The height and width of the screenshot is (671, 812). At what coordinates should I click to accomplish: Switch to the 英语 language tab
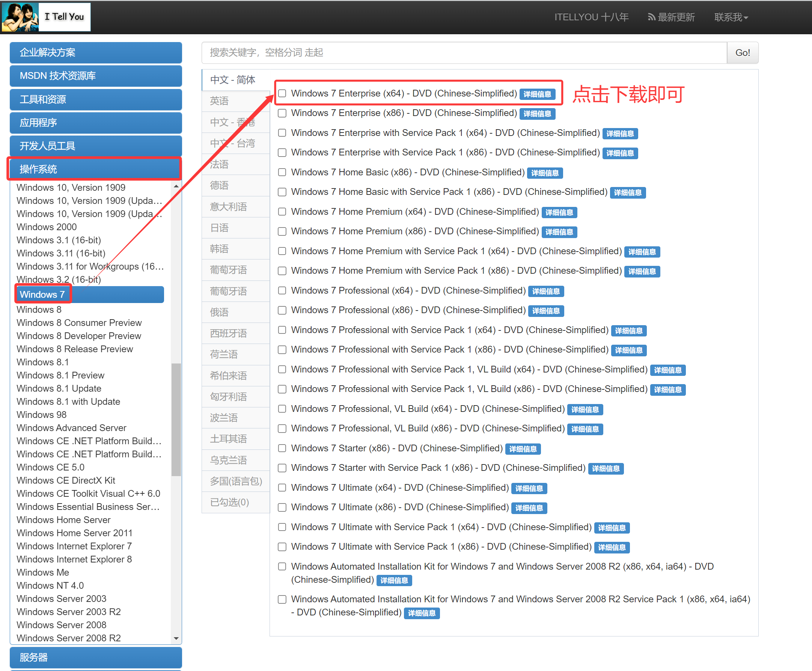[x=235, y=101]
